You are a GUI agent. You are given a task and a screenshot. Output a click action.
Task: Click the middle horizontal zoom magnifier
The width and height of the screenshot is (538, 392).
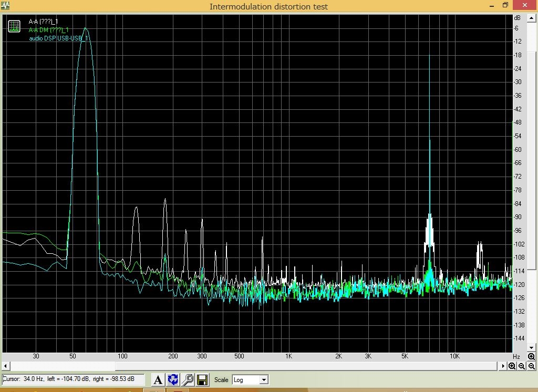point(522,366)
